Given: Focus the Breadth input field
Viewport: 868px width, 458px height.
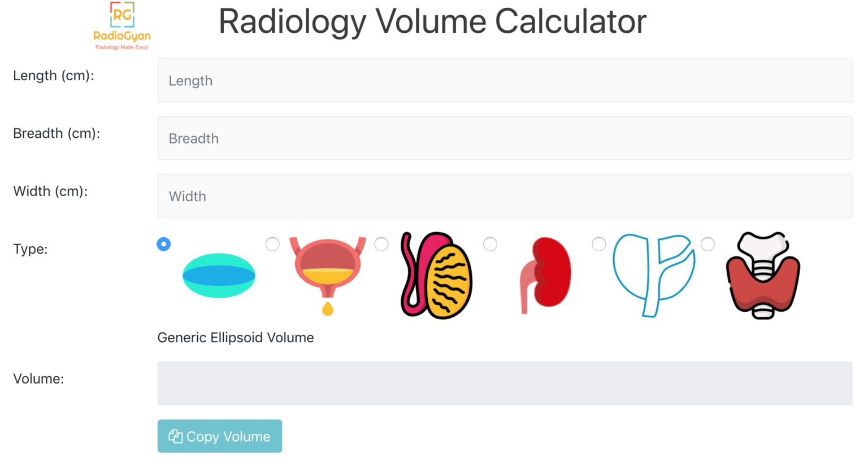Looking at the screenshot, I should [x=505, y=138].
